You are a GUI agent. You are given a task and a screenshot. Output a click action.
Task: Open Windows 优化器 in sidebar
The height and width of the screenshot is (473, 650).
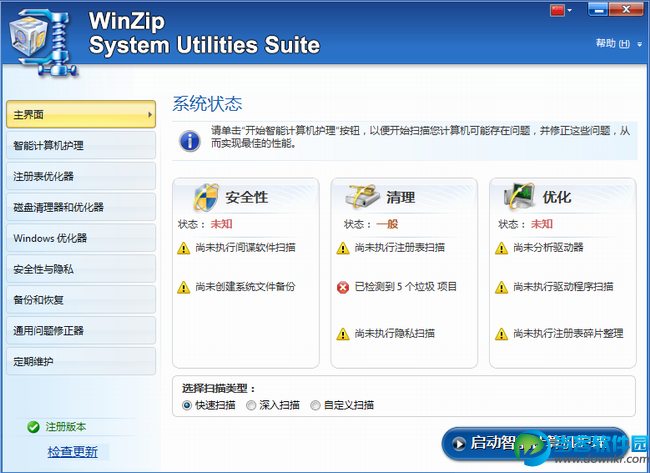tap(81, 238)
